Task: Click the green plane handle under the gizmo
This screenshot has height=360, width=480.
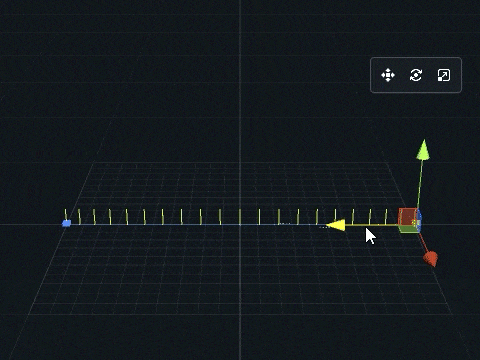Action: pos(408,229)
